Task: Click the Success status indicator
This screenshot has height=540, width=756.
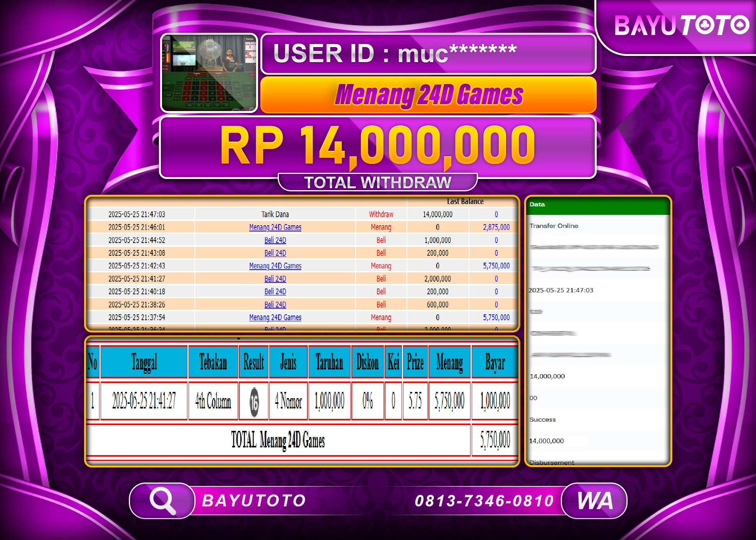Action: tap(542, 420)
